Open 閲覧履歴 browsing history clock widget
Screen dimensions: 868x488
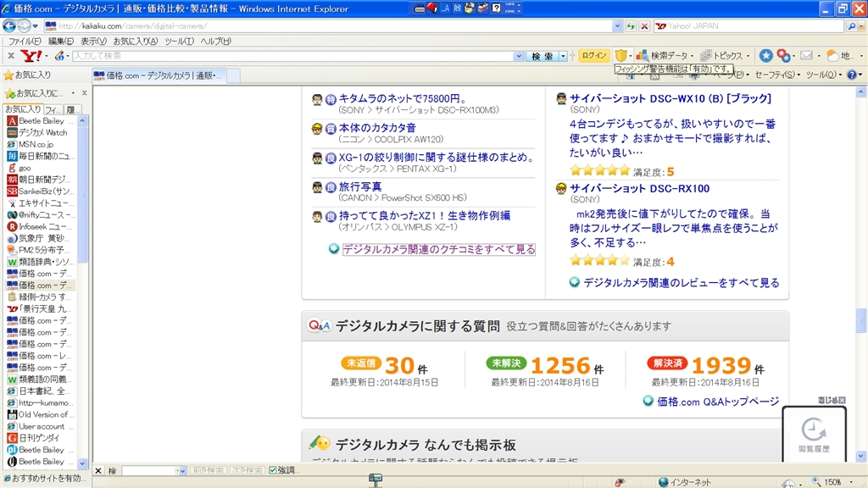pyautogui.click(x=814, y=435)
